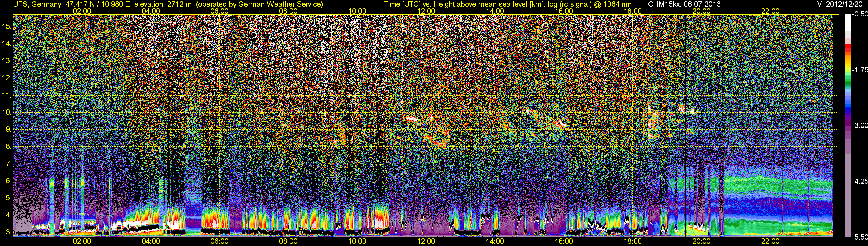Click the instrument label 'CHM15kx: 06-07-2013'
Image resolution: width=868 pixels, height=246 pixels.
pos(684,4)
